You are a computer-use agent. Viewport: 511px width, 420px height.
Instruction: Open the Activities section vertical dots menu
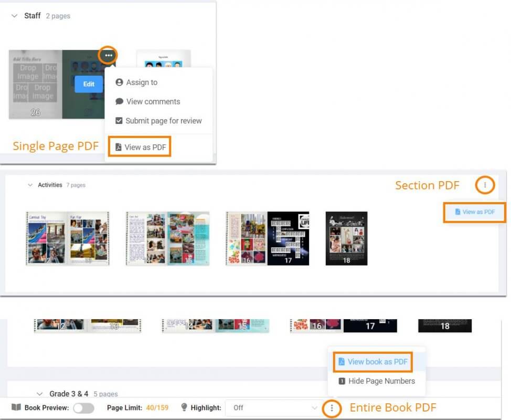pyautogui.click(x=485, y=185)
